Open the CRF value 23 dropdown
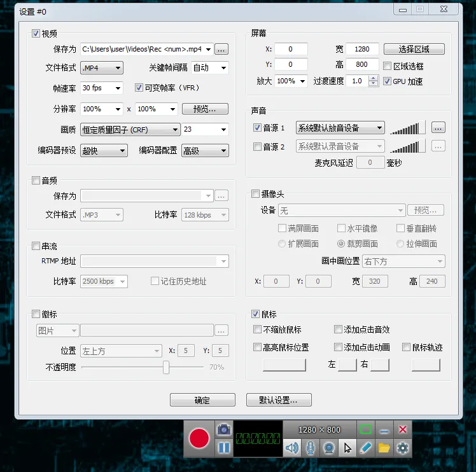The width and height of the screenshot is (476, 472). pos(205,130)
